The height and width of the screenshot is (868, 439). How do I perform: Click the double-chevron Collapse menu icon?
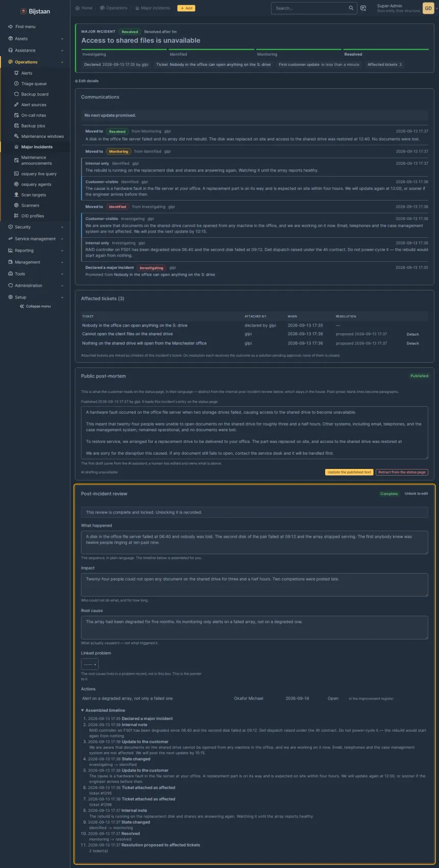point(22,306)
